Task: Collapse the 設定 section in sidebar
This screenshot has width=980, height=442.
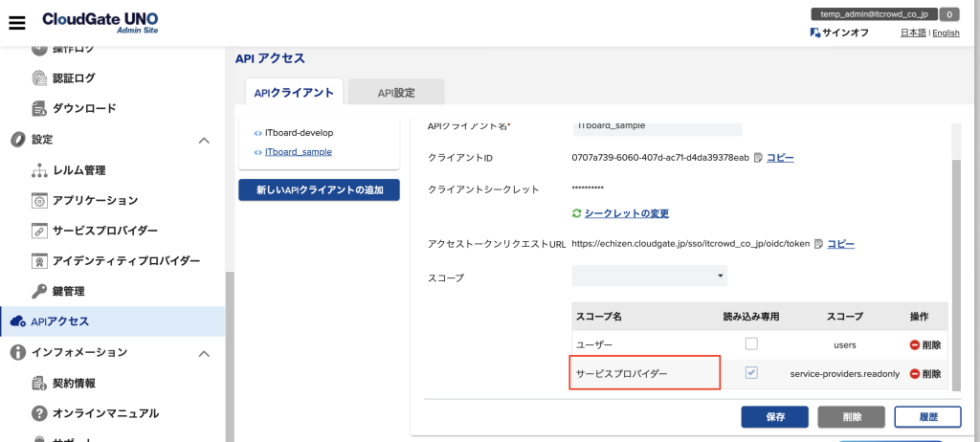Action: click(203, 140)
